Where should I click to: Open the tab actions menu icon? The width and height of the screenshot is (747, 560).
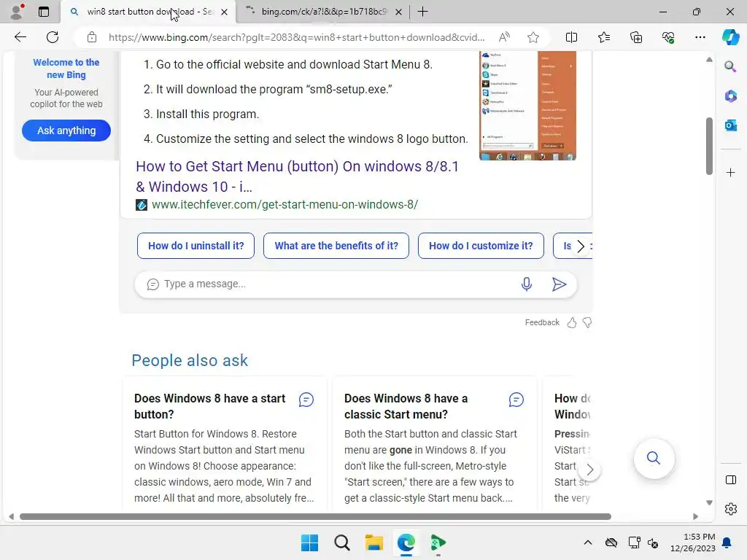coord(43,12)
